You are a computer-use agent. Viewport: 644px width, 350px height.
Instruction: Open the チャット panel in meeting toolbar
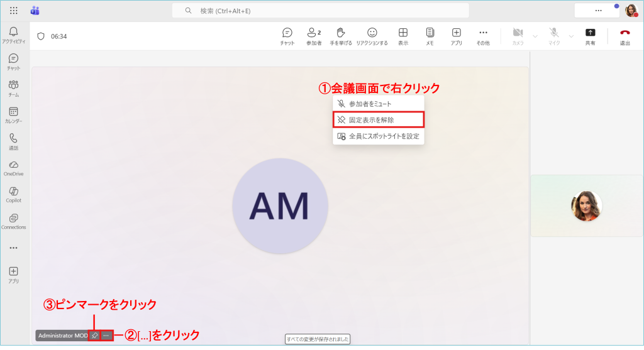(287, 36)
